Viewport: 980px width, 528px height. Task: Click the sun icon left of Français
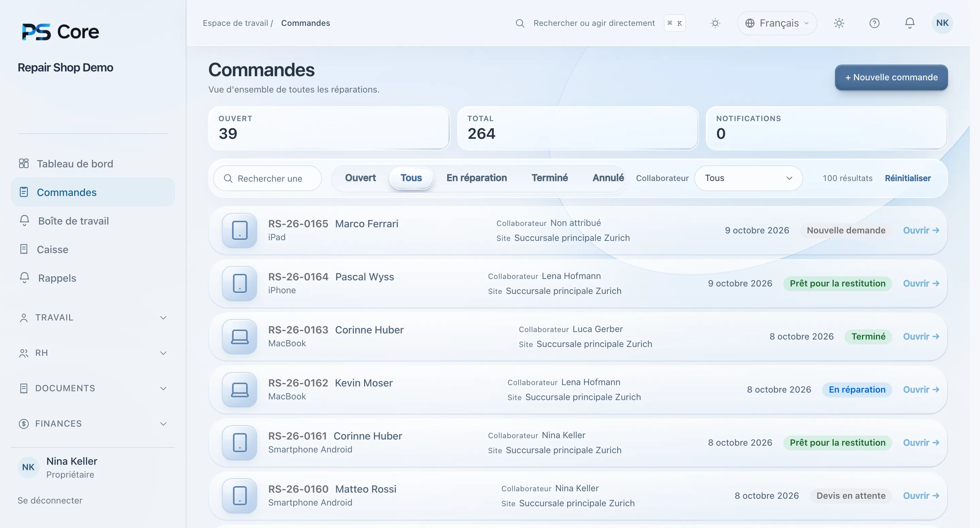coord(715,23)
